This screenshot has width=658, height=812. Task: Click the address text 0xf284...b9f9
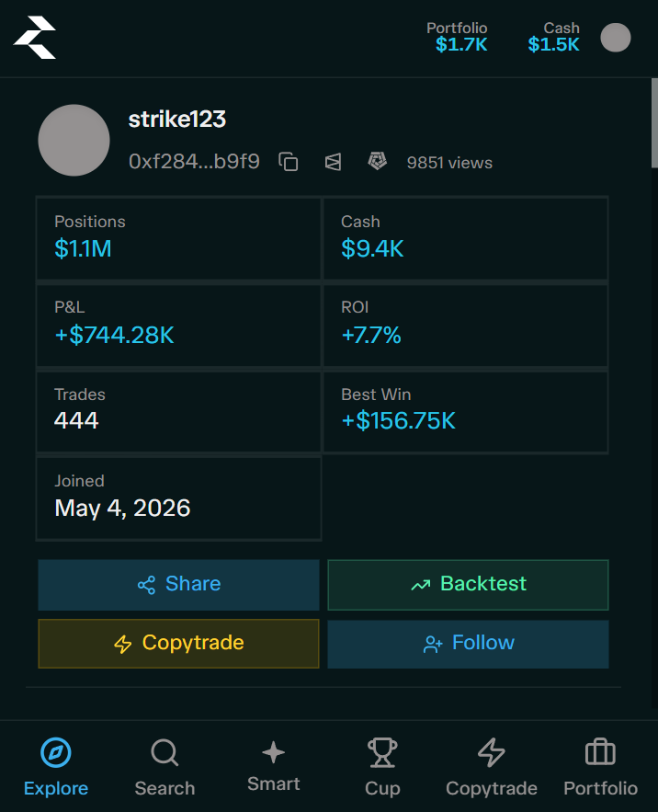point(194,162)
